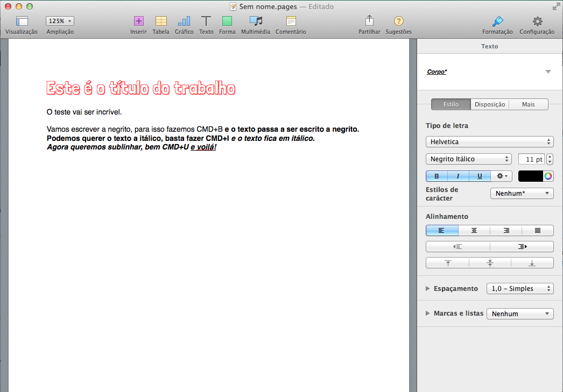This screenshot has width=563, height=392.
Task: Decrease paragraph indent
Action: [x=458, y=246]
